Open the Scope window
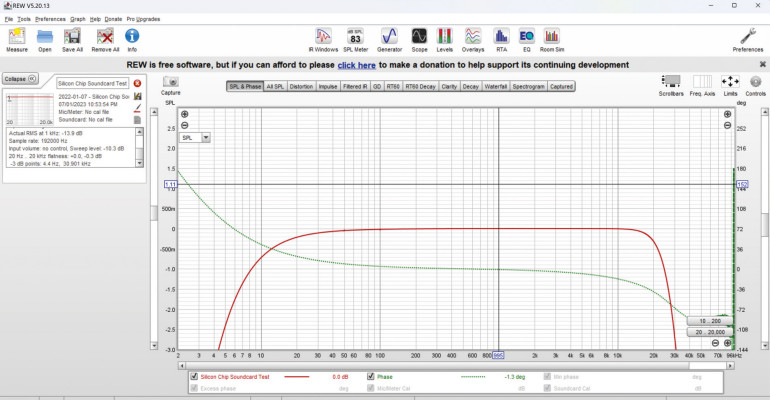The image size is (770, 400). coord(419,38)
